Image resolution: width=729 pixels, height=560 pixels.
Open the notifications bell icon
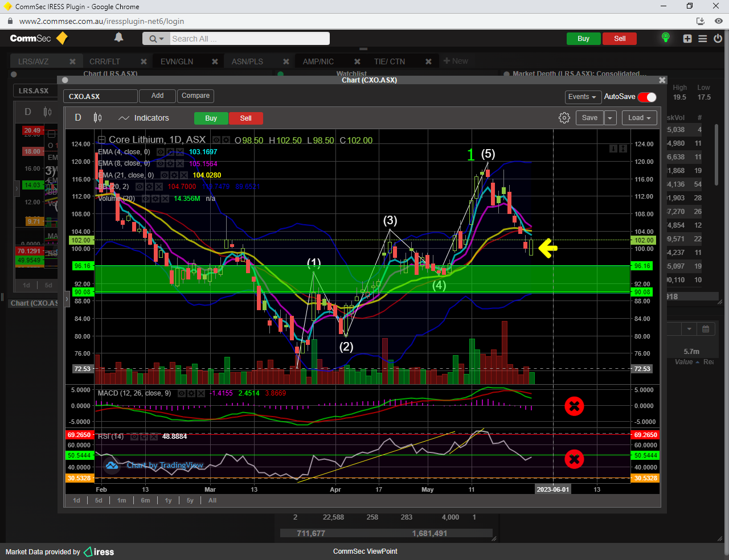click(x=118, y=38)
